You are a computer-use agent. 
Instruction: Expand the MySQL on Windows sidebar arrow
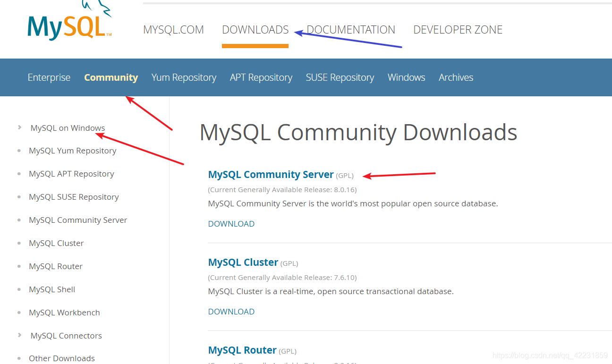point(19,127)
